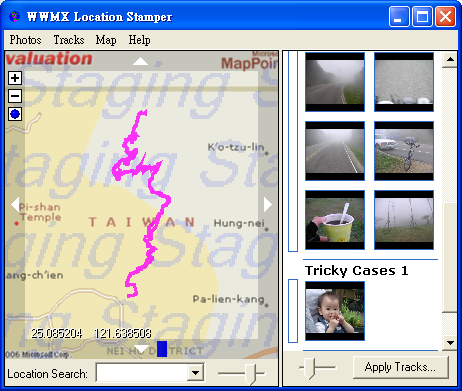Click the WWMX app icon in the title bar
The image size is (462, 391).
14,16
